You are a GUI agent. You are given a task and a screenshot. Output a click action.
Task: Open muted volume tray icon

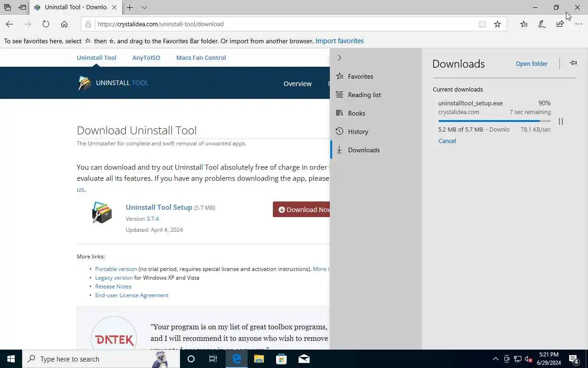pos(529,359)
